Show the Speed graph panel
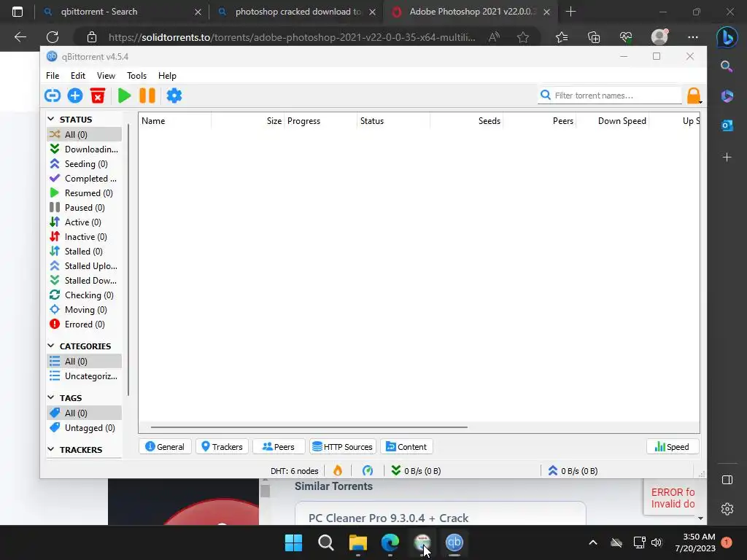 point(672,447)
